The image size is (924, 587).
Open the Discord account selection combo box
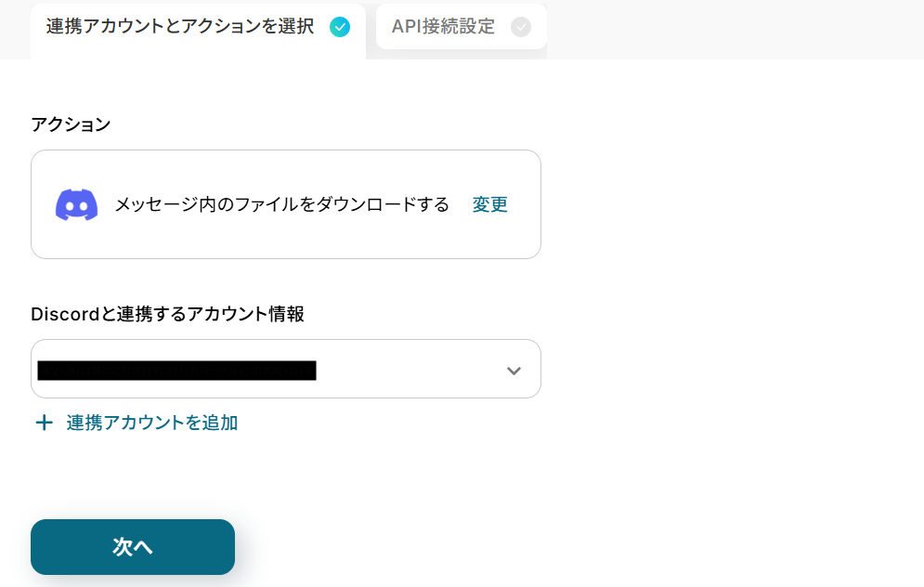pyautogui.click(x=286, y=370)
